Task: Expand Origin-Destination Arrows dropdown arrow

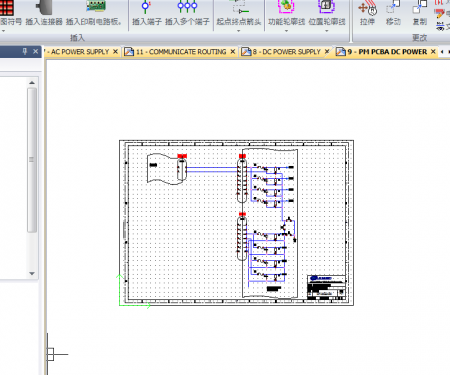Action: (x=239, y=31)
